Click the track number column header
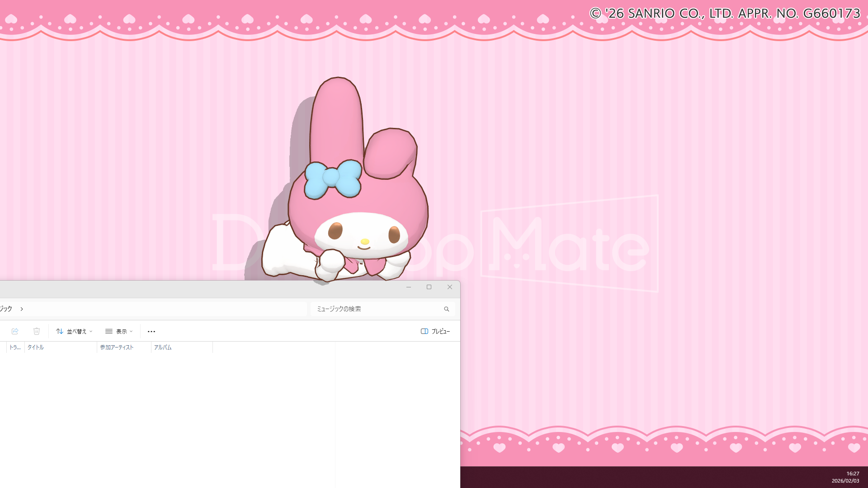Viewport: 868px width, 488px height. click(x=14, y=347)
